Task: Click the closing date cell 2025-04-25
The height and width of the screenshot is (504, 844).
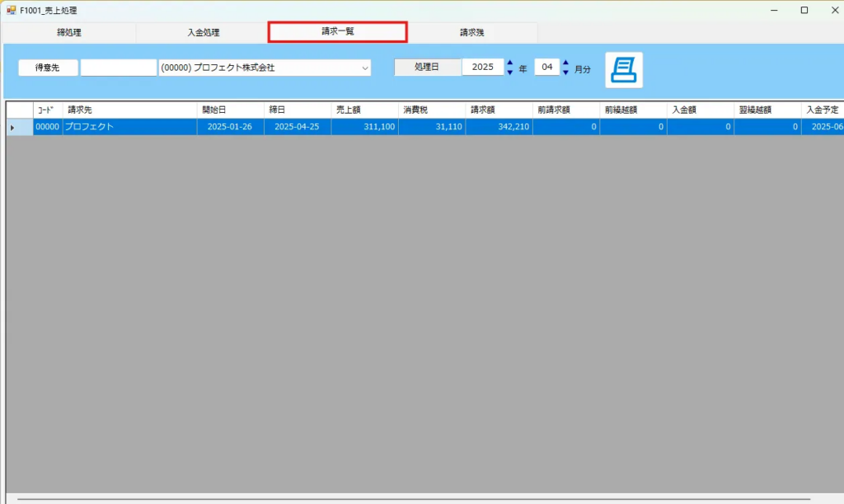Action: point(298,127)
